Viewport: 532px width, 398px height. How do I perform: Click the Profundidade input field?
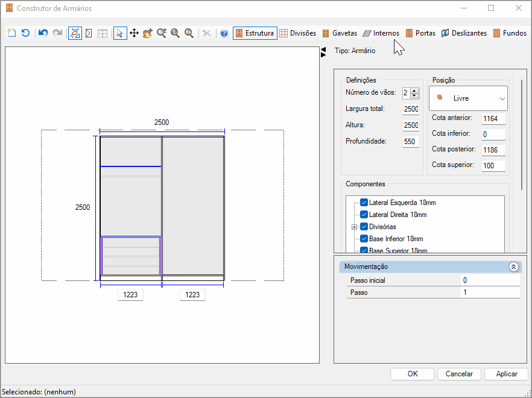pos(411,142)
